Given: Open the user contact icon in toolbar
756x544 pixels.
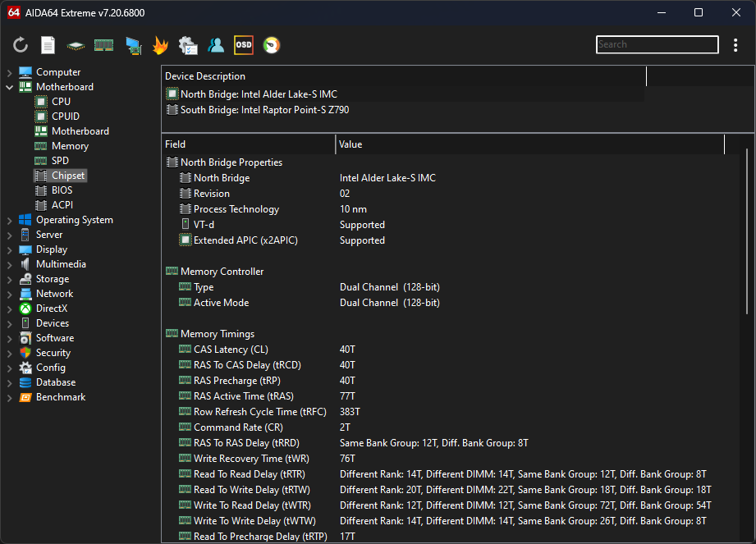Looking at the screenshot, I should [x=216, y=45].
